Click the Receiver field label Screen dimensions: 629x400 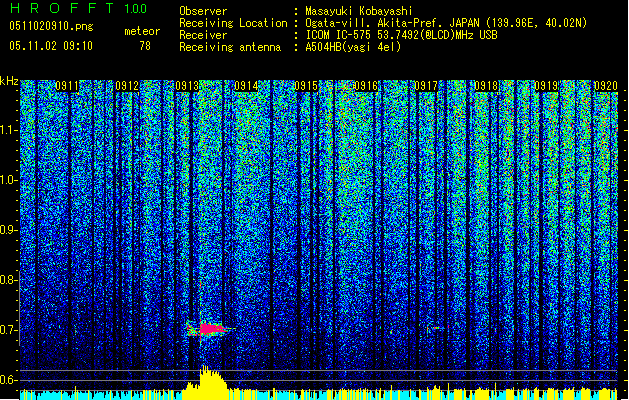pyautogui.click(x=203, y=35)
